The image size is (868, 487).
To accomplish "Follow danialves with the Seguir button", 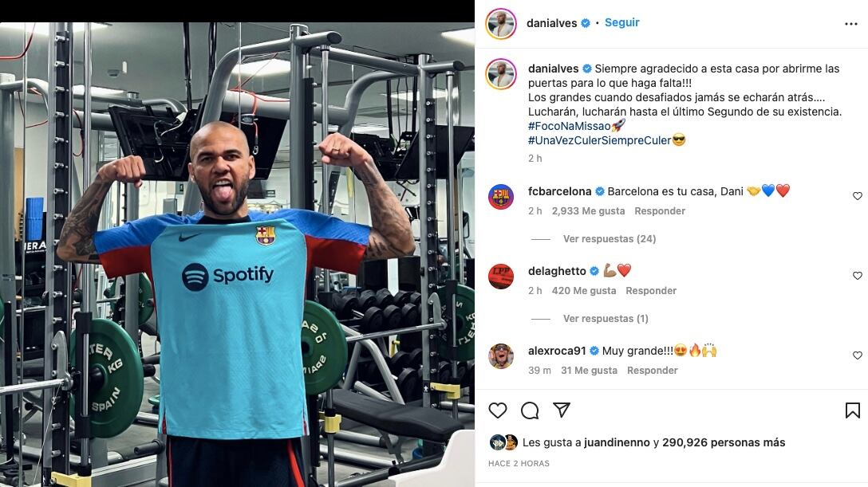I will tap(621, 22).
